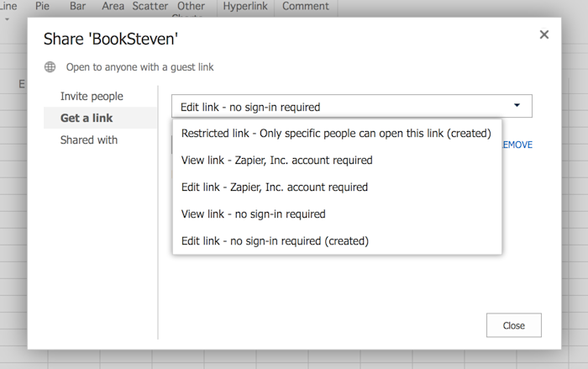Click the globe icon beside guest link status
This screenshot has height=369, width=588.
50,66
